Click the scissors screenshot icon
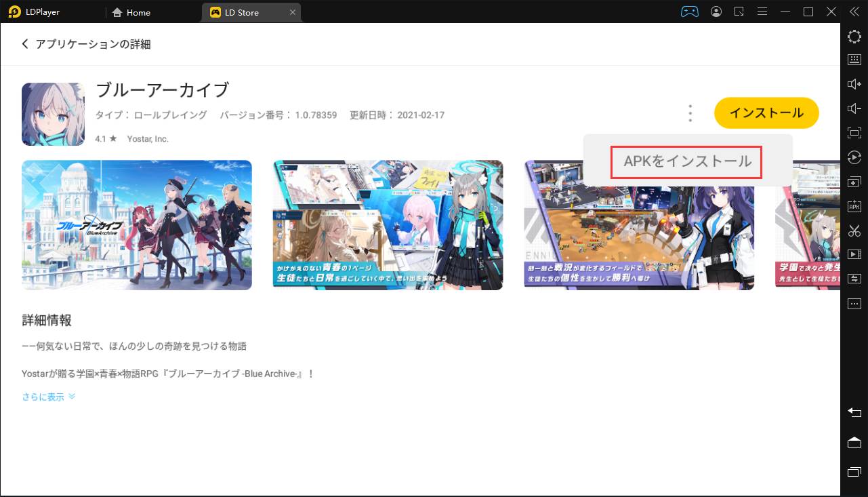This screenshot has height=497, width=868. [854, 231]
